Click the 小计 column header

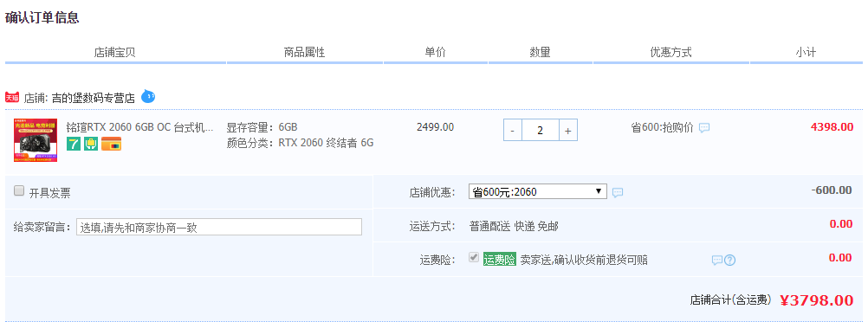tap(806, 53)
